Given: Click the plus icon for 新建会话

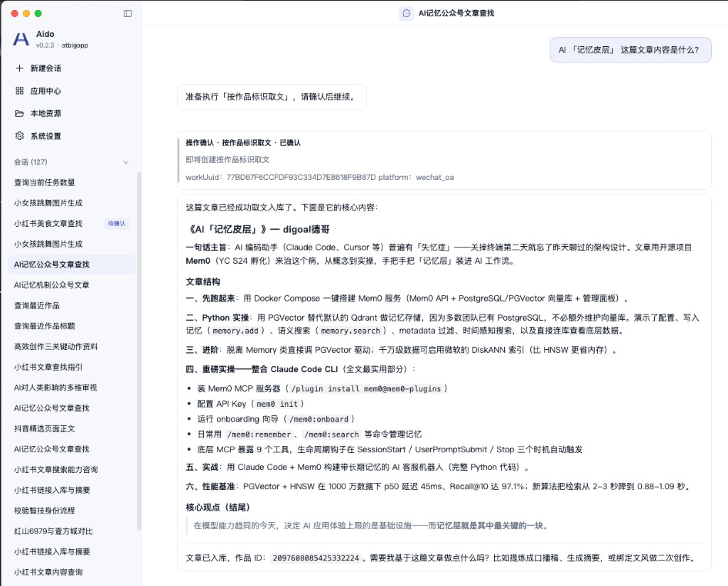Looking at the screenshot, I should (x=19, y=68).
